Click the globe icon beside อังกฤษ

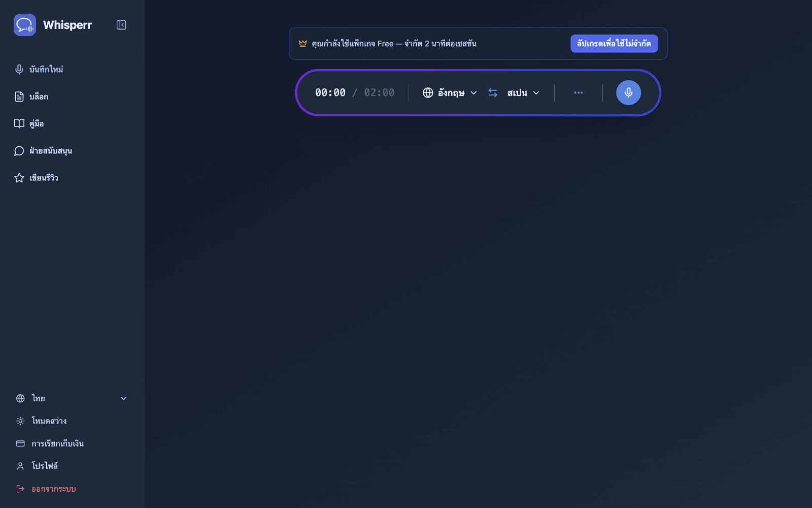(428, 92)
